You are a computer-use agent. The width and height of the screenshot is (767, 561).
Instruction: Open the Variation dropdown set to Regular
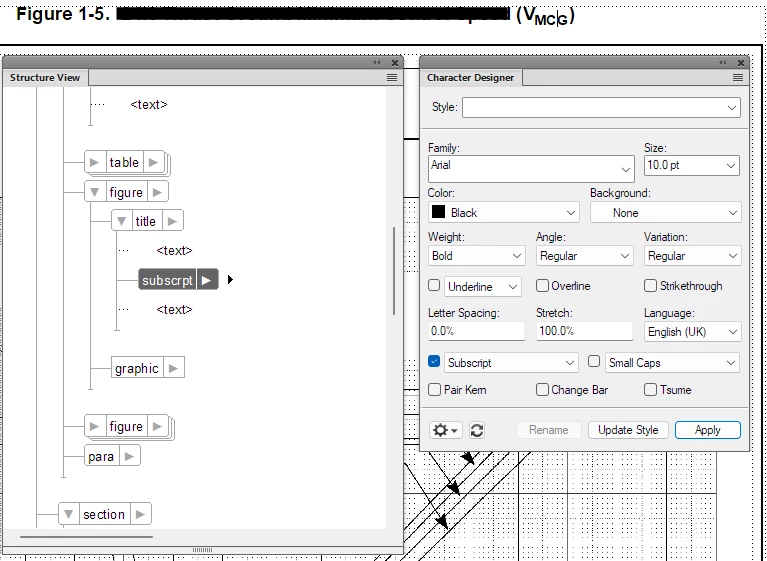[x=692, y=256]
